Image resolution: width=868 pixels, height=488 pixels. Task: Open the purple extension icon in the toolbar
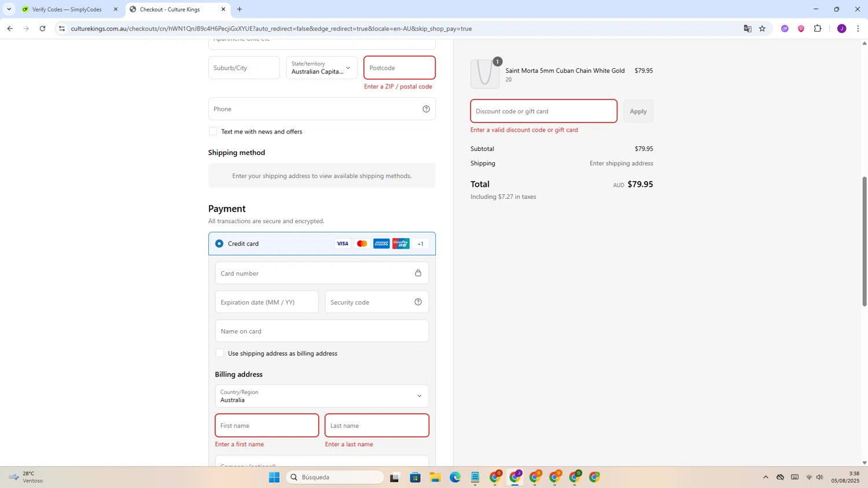pos(785,28)
